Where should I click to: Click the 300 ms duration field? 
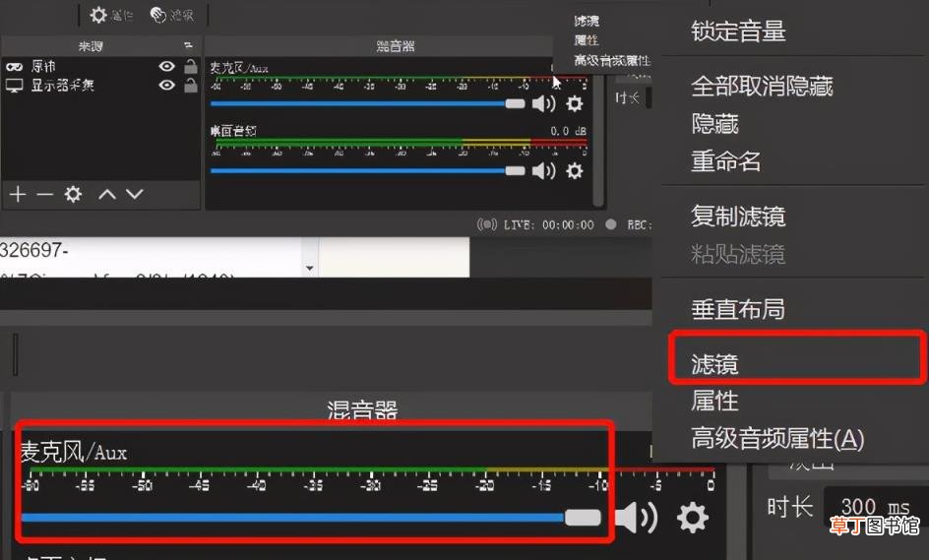(x=875, y=507)
